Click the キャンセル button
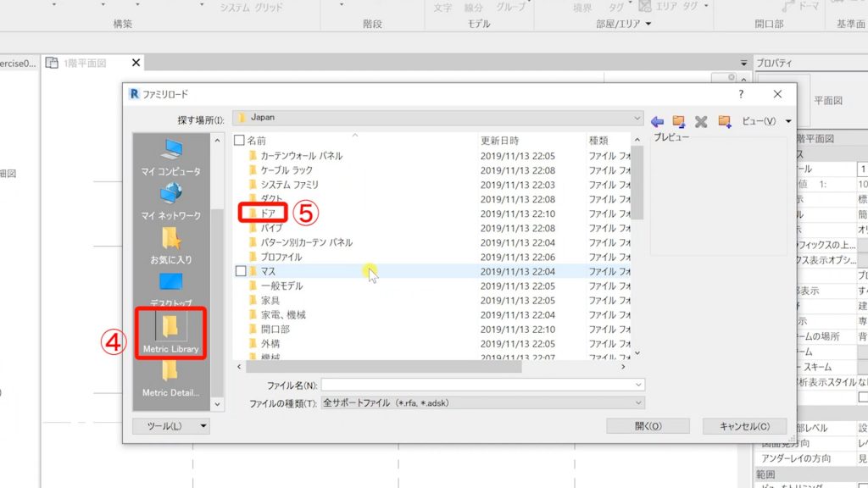Screen dimensions: 868x488 point(744,426)
